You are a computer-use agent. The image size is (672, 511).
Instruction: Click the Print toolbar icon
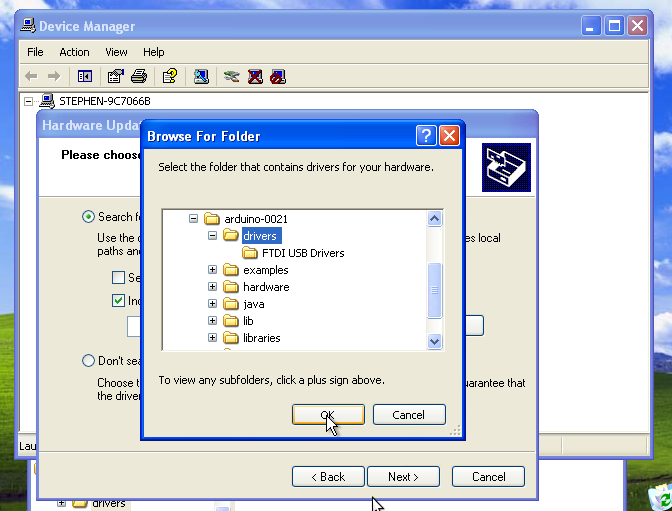pos(139,76)
